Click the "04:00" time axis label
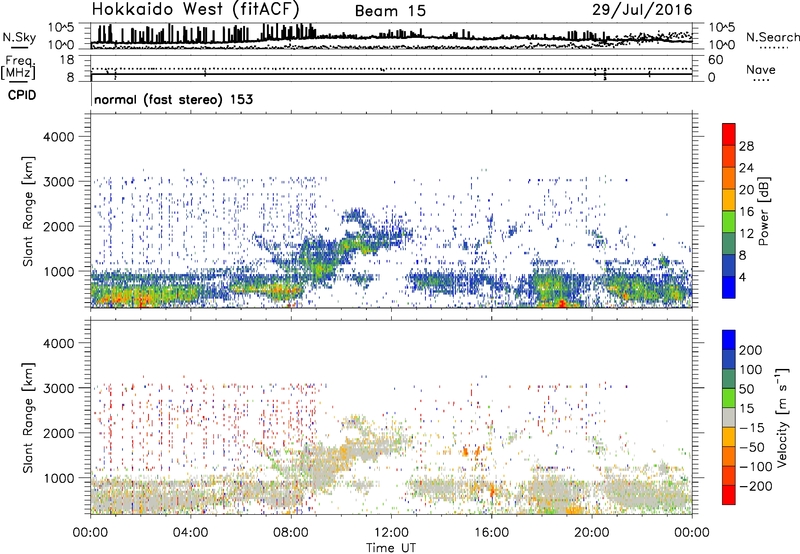Image resolution: width=800 pixels, height=554 pixels. 190,533
